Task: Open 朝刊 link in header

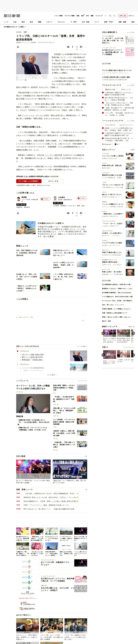Action: (x=82, y=16)
